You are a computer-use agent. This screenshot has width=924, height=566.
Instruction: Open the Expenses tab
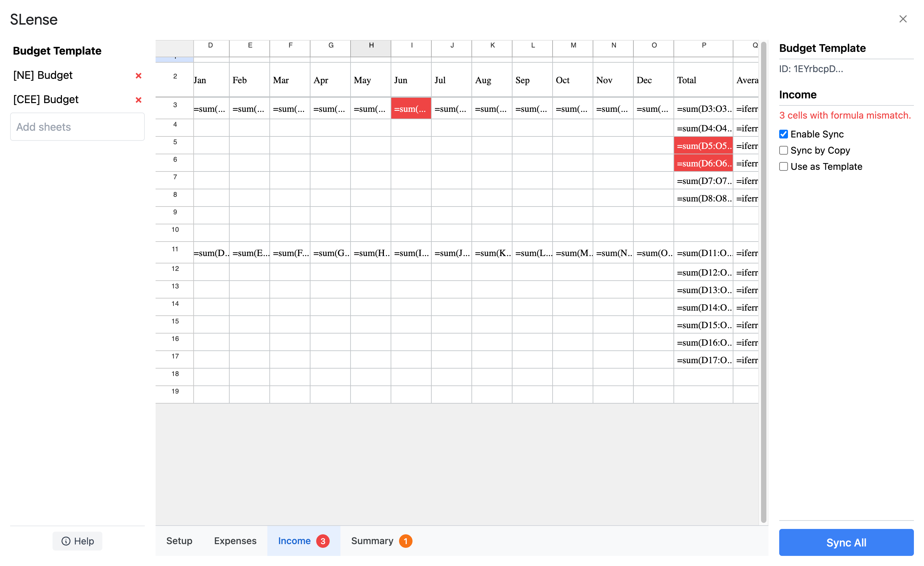(x=235, y=541)
